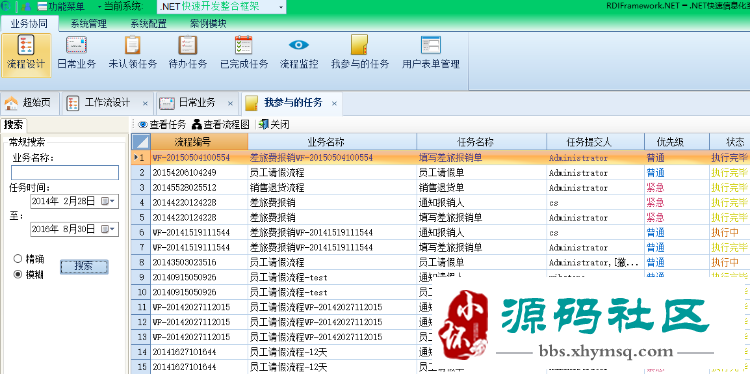This screenshot has width=750, height=374.
Task: Click the application logo icon at top-left
Action: pos(5,7)
